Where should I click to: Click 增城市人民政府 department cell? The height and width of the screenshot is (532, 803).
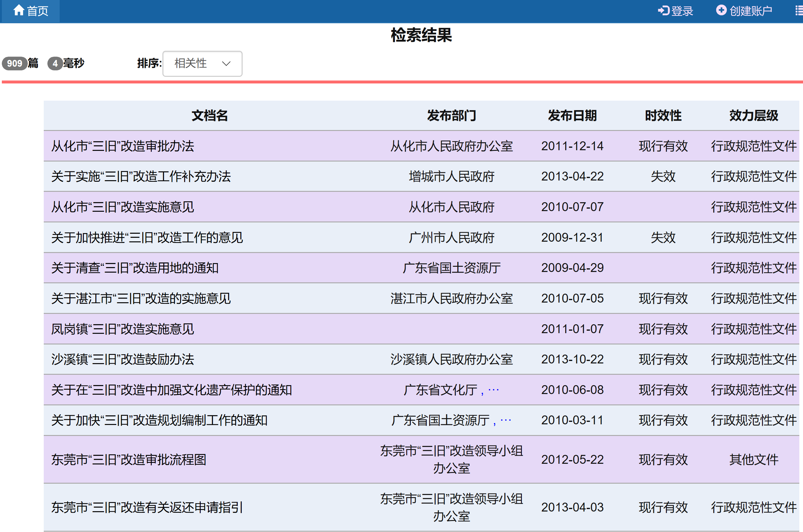click(452, 177)
